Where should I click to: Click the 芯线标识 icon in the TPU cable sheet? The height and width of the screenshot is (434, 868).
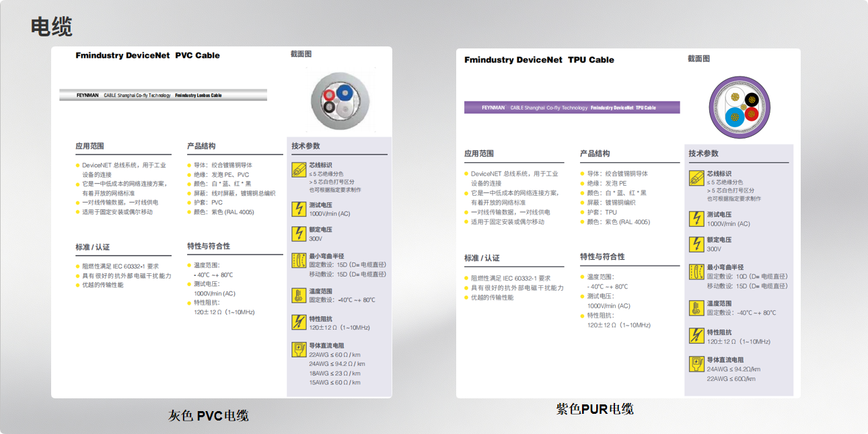click(x=696, y=178)
